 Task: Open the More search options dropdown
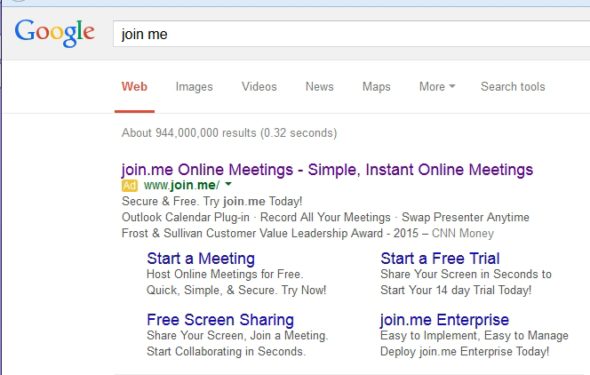coord(437,87)
